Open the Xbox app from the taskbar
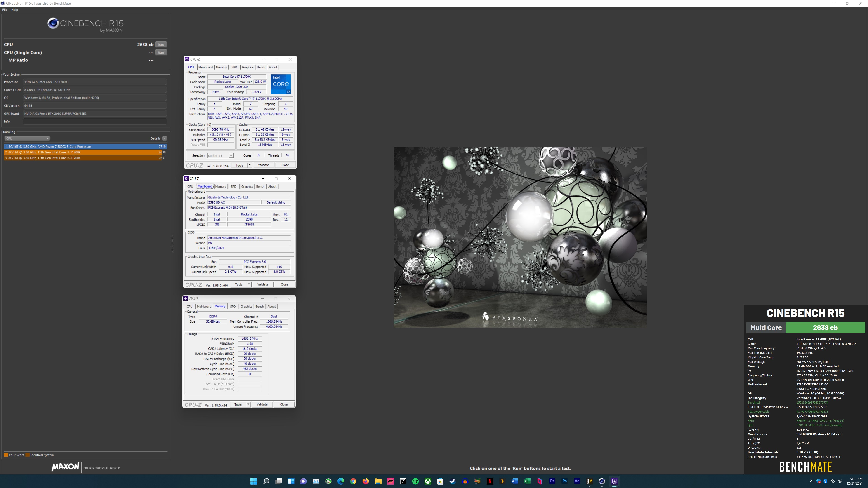Viewport: 868px width, 488px height. 428,481
